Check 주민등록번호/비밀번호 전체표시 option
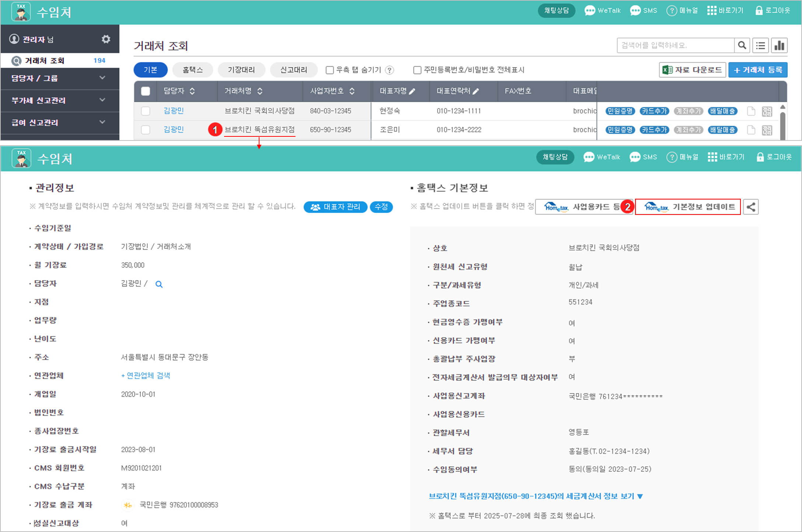 tap(417, 70)
